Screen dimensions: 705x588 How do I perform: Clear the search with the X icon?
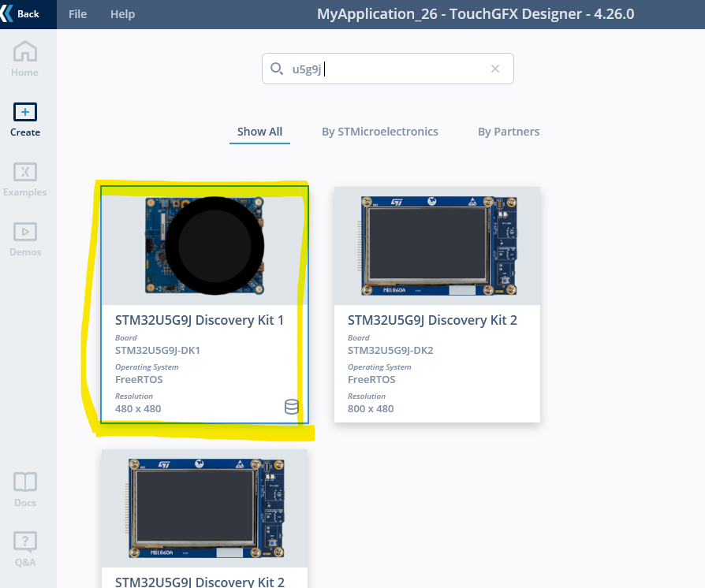point(495,69)
